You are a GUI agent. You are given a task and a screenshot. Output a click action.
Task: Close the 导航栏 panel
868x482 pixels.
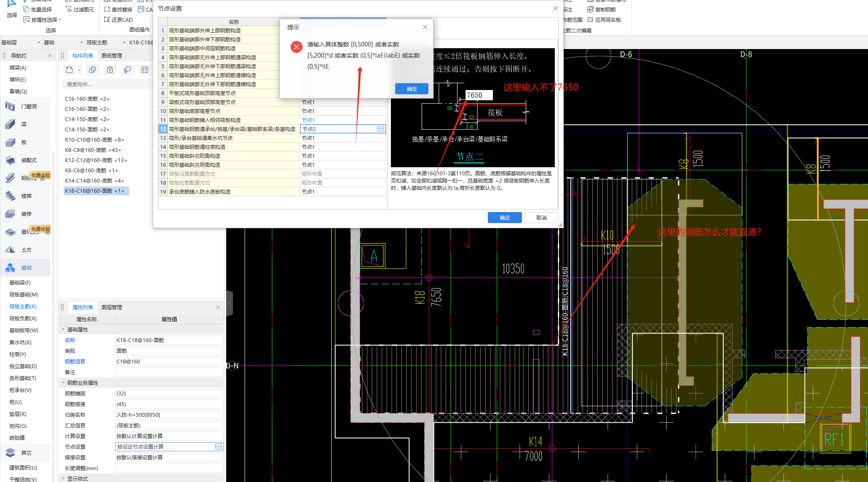[50, 55]
